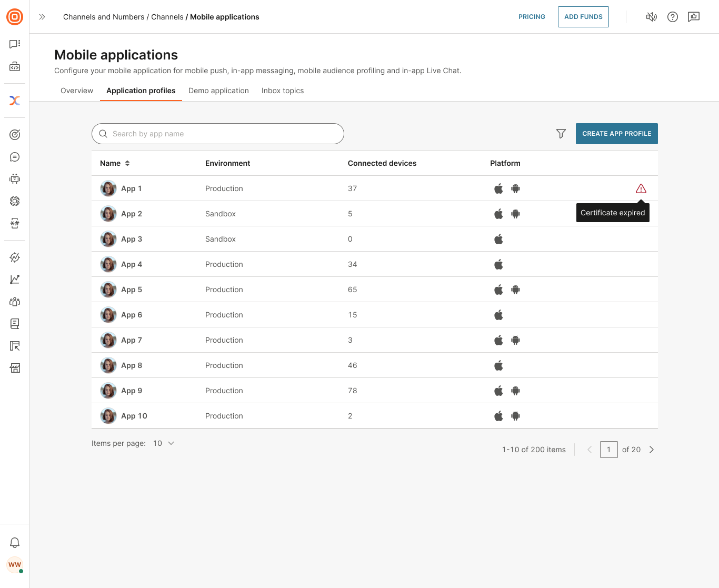Open the Items per page dropdown
The height and width of the screenshot is (588, 719).
[164, 443]
